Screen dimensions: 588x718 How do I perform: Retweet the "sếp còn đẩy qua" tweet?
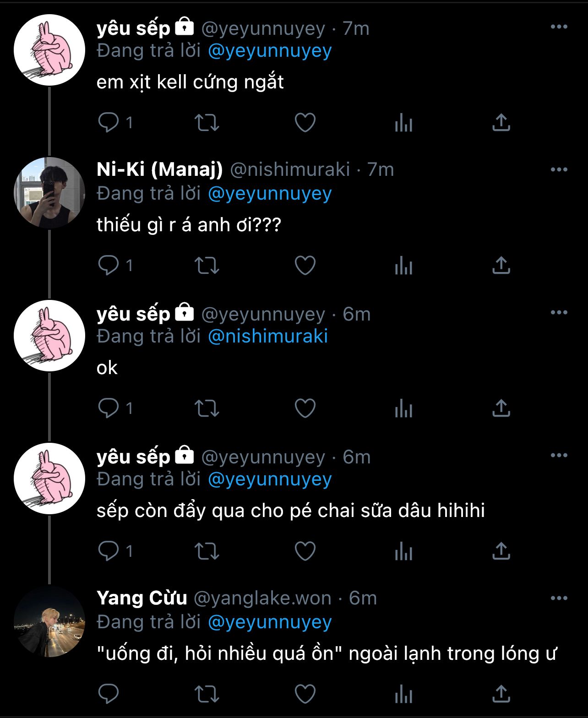point(207,551)
